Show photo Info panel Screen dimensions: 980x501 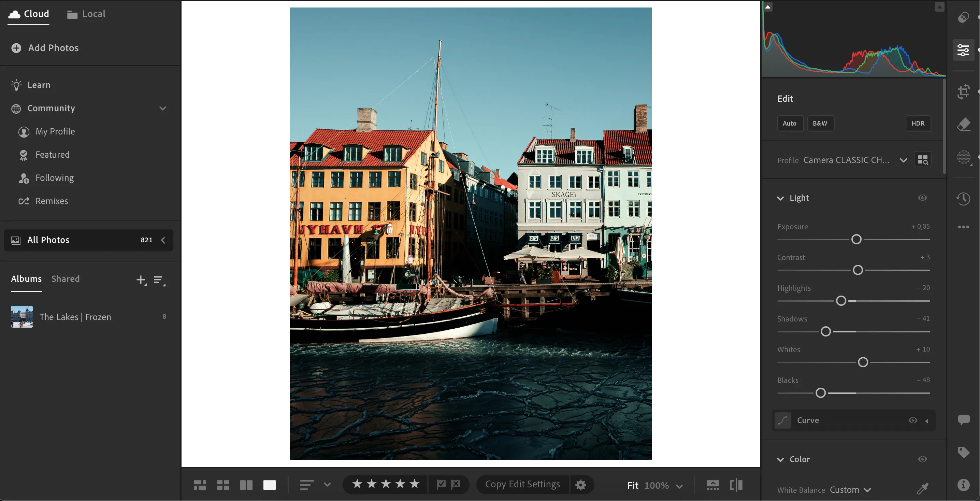pyautogui.click(x=964, y=485)
